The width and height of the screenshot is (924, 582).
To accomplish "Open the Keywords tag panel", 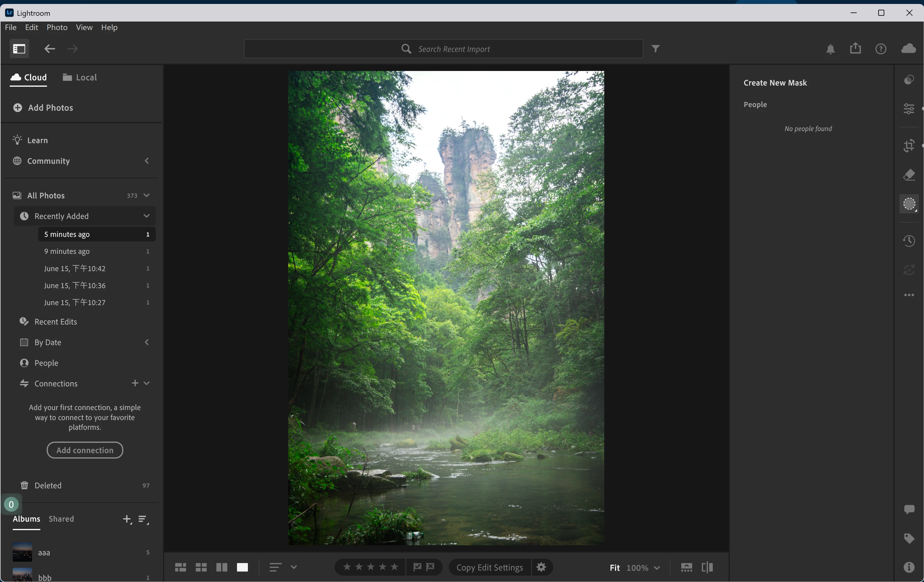I will click(x=909, y=538).
